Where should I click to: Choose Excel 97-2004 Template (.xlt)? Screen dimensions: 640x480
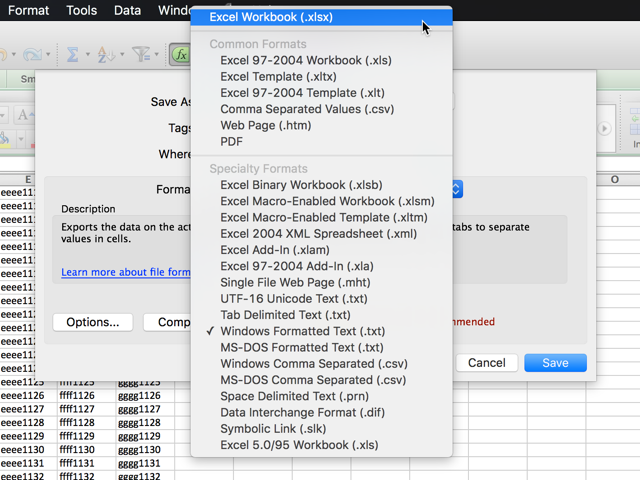[322, 93]
